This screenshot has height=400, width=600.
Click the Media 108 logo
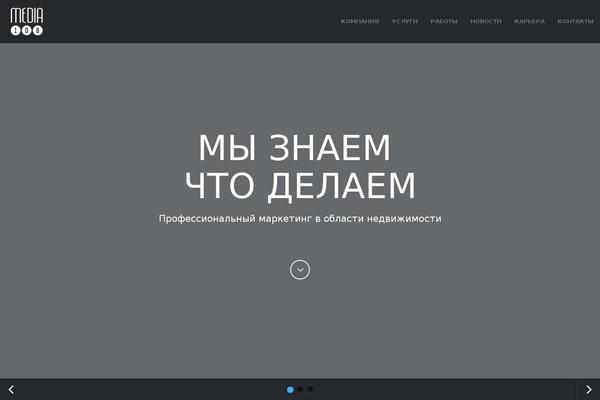click(27, 21)
